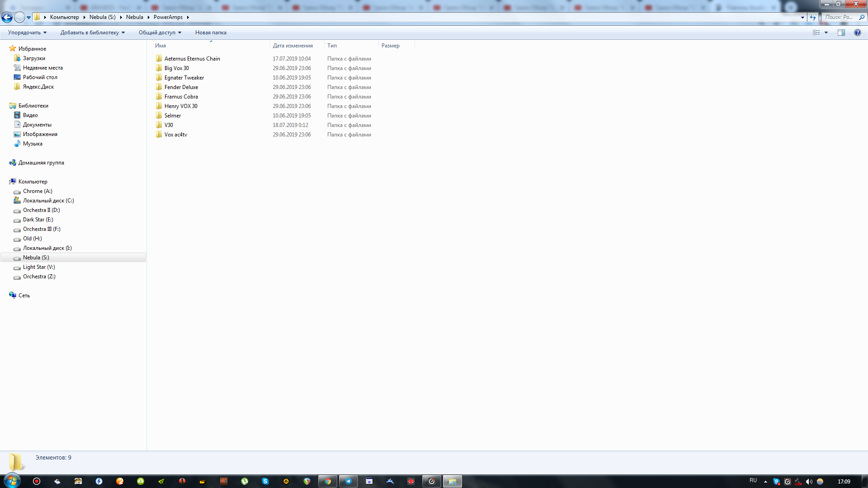Image resolution: width=868 pixels, height=488 pixels.
Task: Expand the arrow after Компьютер breadcrumb
Action: coord(84,17)
